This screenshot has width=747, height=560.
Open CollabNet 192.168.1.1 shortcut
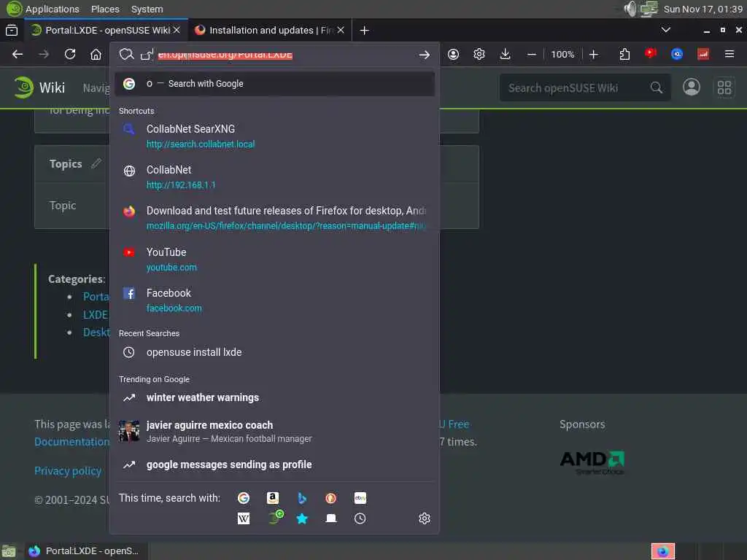point(274,177)
